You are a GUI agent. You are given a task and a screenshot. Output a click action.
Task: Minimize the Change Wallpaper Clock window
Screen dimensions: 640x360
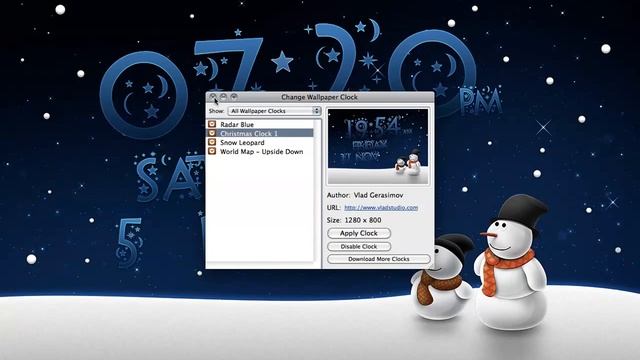pyautogui.click(x=223, y=97)
